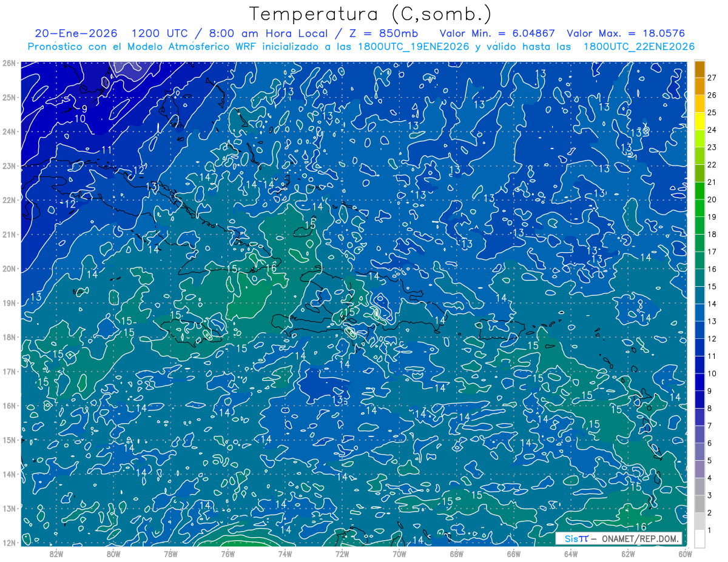Click the 25N latitude axis label
The height and width of the screenshot is (562, 728).
8,97
